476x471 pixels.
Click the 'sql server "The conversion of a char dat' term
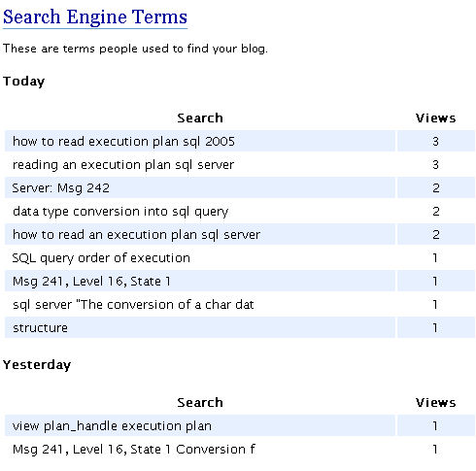[x=133, y=305]
